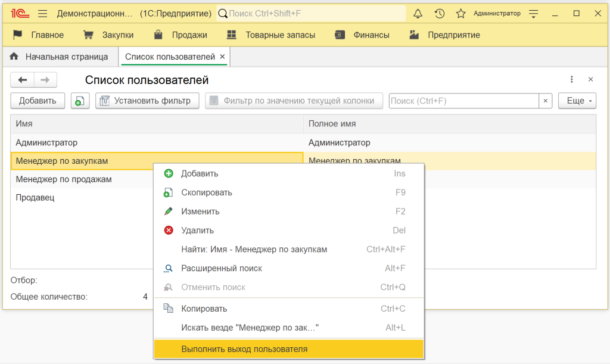This screenshot has height=364, width=610.
Task: Click the bag icon of Продажи
Action: pyautogui.click(x=158, y=35)
